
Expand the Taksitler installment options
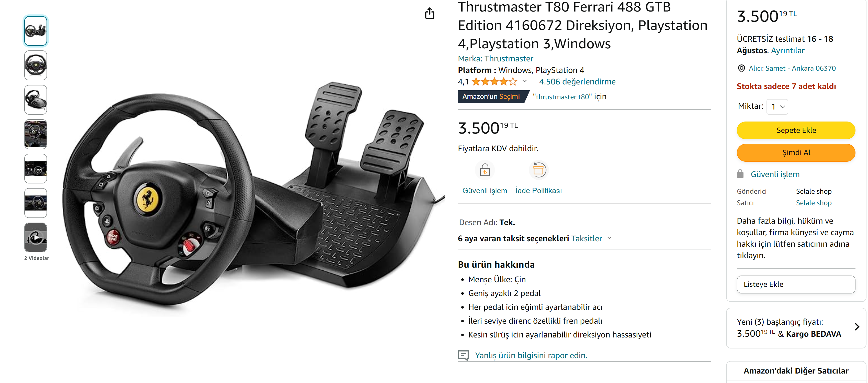click(x=591, y=238)
